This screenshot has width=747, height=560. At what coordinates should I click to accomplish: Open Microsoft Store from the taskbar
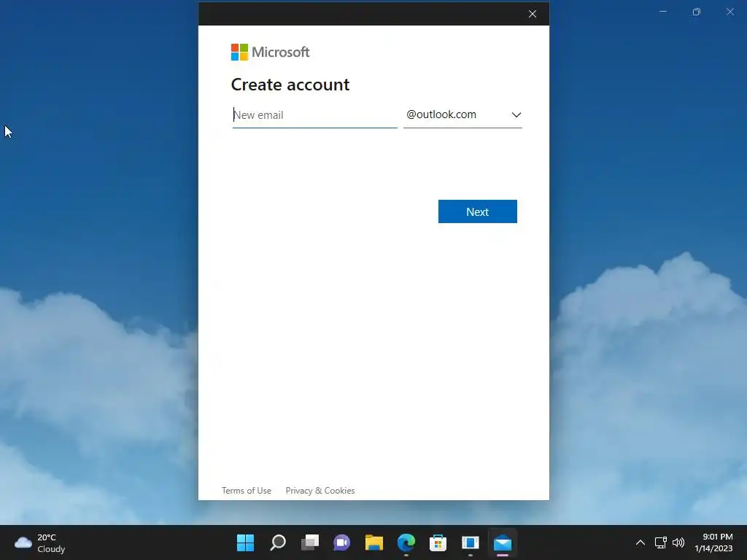pos(438,542)
